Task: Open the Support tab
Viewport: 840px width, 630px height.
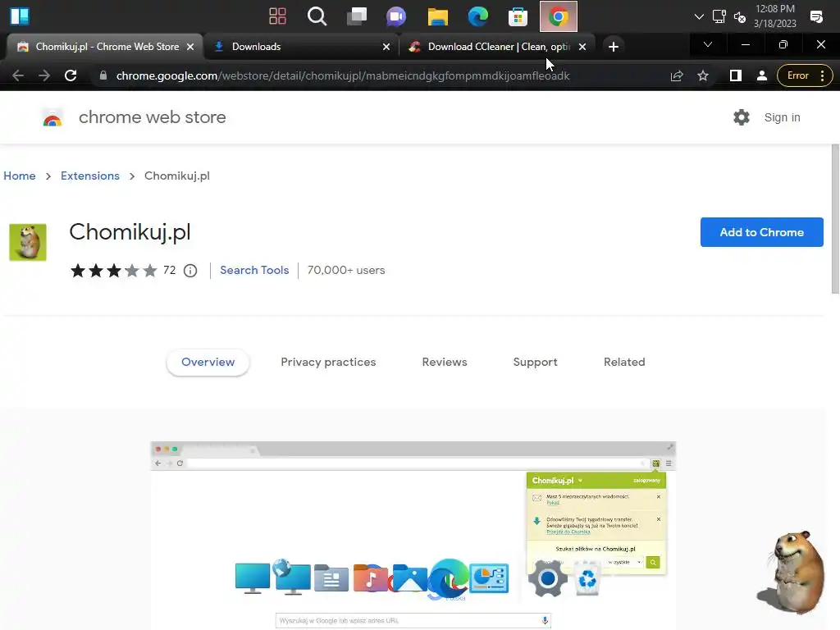Action: 535,362
